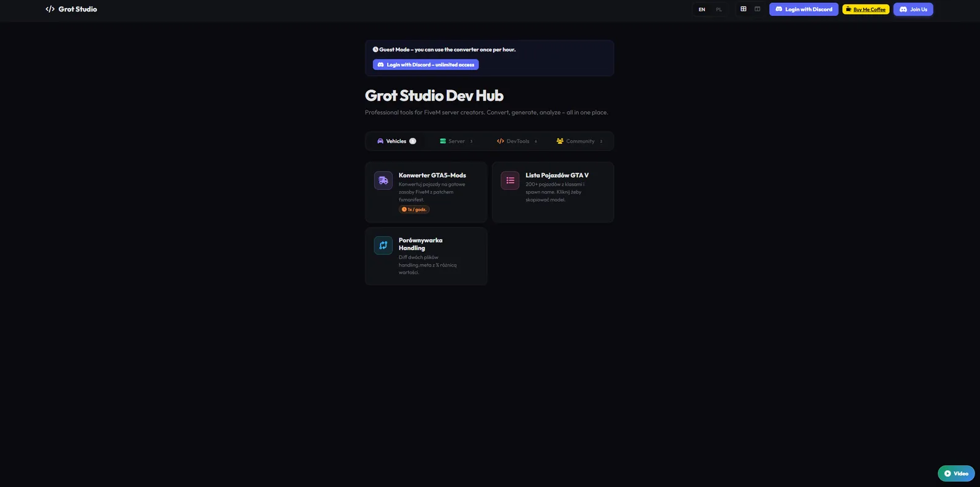Open the Grot Studio home logo
Image resolution: width=980 pixels, height=487 pixels.
pyautogui.click(x=71, y=9)
